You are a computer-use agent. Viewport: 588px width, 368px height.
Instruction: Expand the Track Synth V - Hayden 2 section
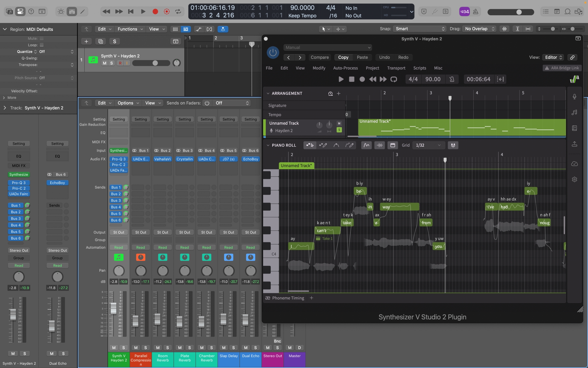5,108
